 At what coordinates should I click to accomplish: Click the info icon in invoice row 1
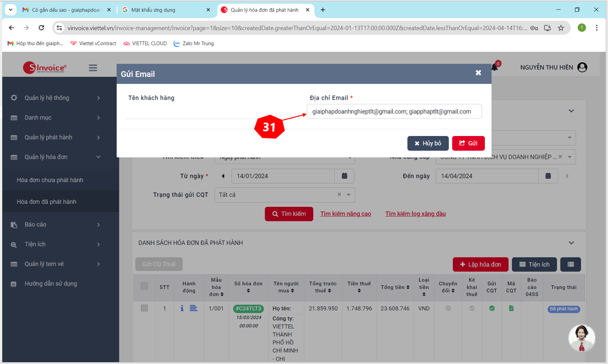pos(182,309)
